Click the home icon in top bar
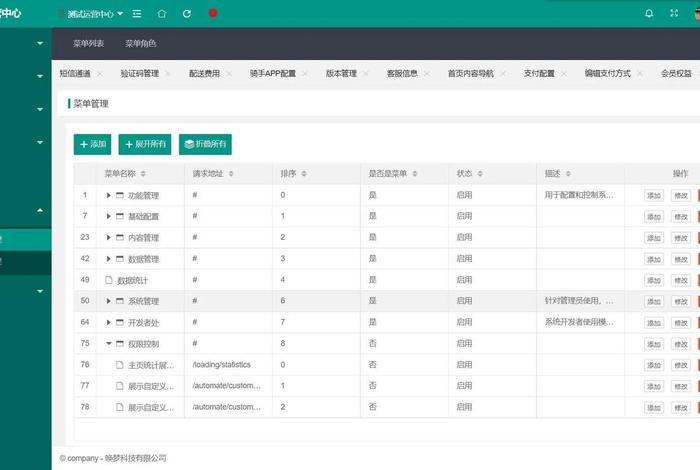The image size is (700, 470). [x=162, y=14]
